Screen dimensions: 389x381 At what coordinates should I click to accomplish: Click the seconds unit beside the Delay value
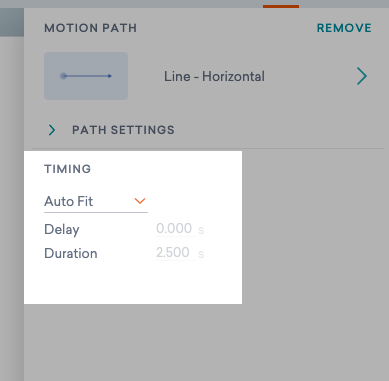[201, 230]
